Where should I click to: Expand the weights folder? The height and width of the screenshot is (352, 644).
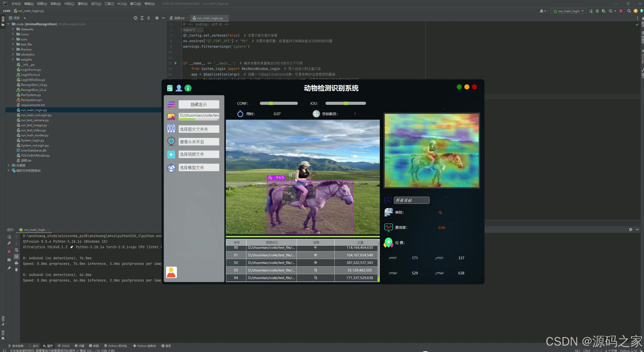pyautogui.click(x=13, y=59)
